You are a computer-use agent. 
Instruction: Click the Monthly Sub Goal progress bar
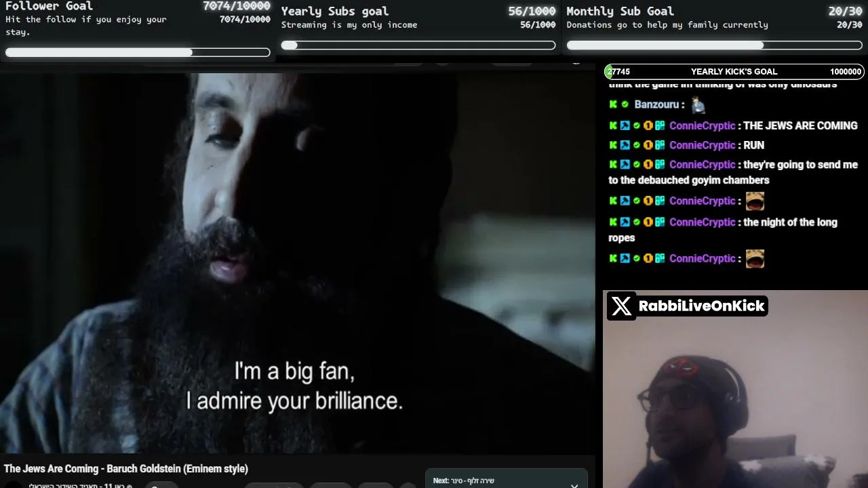(x=715, y=45)
